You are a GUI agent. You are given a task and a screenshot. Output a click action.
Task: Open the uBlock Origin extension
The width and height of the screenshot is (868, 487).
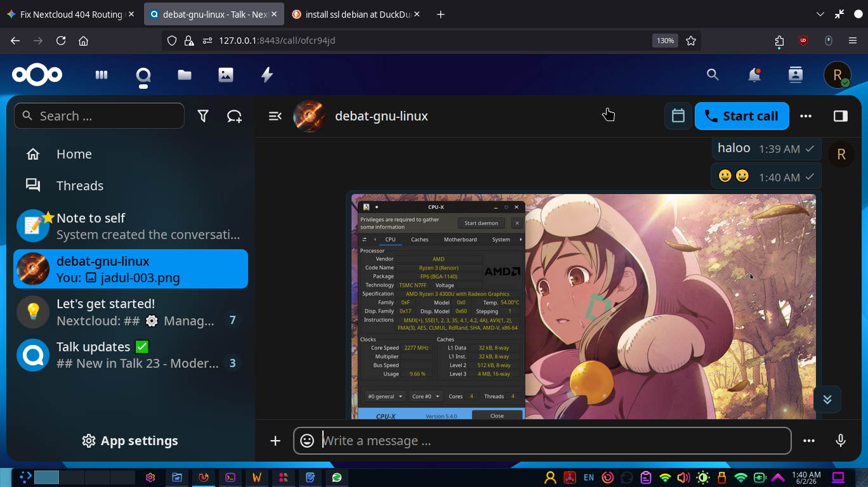803,41
